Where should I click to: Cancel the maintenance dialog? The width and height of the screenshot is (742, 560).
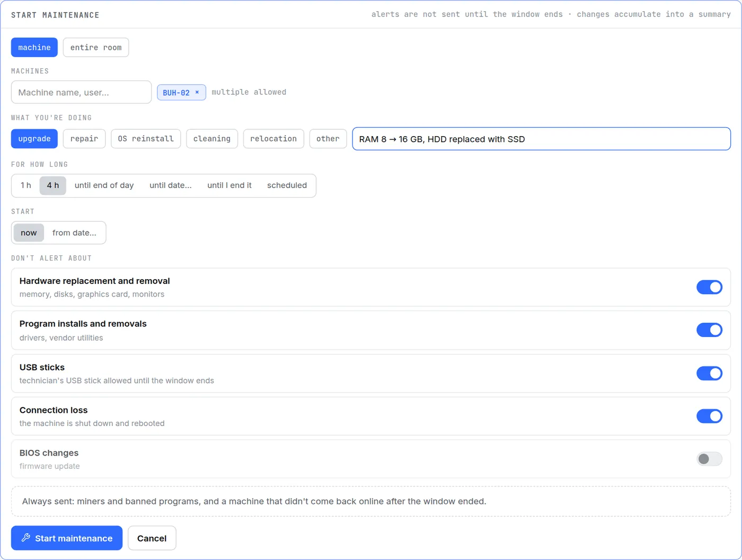pyautogui.click(x=152, y=538)
